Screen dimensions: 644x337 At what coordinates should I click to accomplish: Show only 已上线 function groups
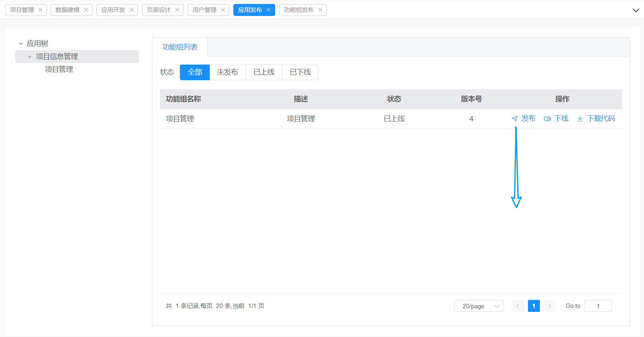tap(264, 72)
